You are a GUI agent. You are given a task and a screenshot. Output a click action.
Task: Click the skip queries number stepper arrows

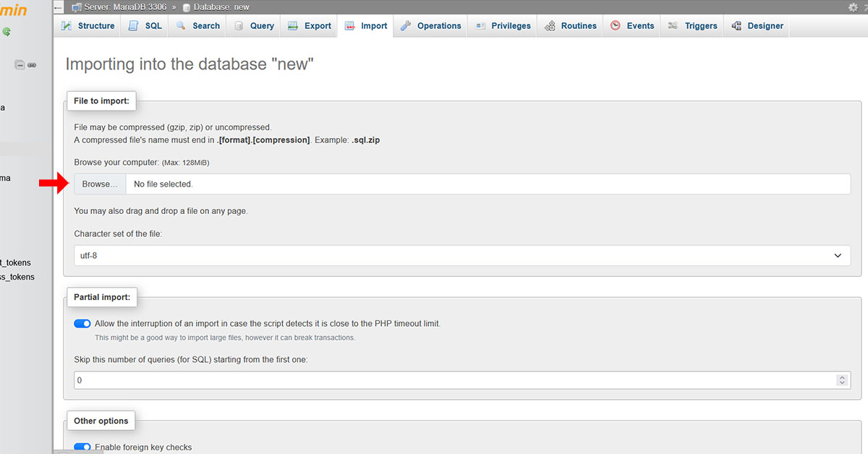[841, 380]
